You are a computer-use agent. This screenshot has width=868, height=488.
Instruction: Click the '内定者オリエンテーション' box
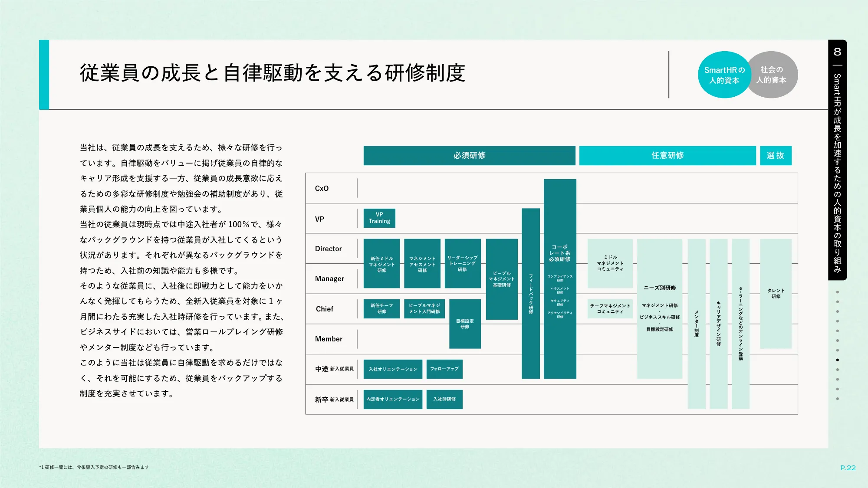tap(393, 399)
